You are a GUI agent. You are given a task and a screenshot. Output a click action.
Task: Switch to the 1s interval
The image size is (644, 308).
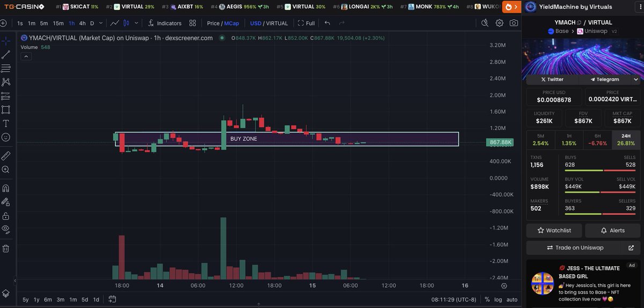(x=20, y=23)
